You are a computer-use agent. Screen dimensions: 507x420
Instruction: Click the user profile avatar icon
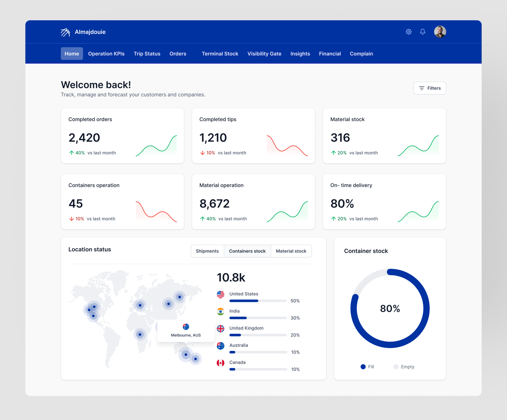pos(439,32)
